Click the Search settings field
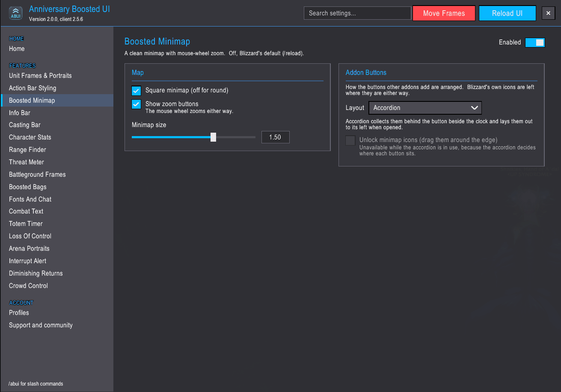The height and width of the screenshot is (392, 561). click(358, 13)
